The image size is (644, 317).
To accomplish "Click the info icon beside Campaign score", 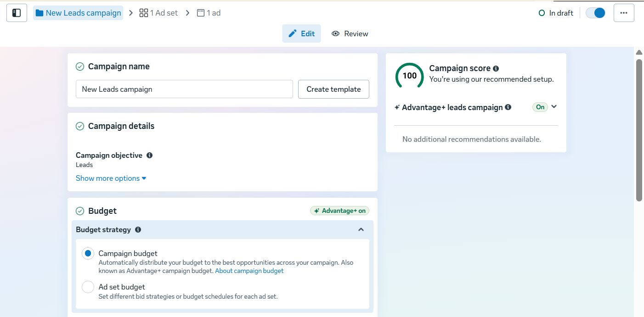I will coord(496,68).
